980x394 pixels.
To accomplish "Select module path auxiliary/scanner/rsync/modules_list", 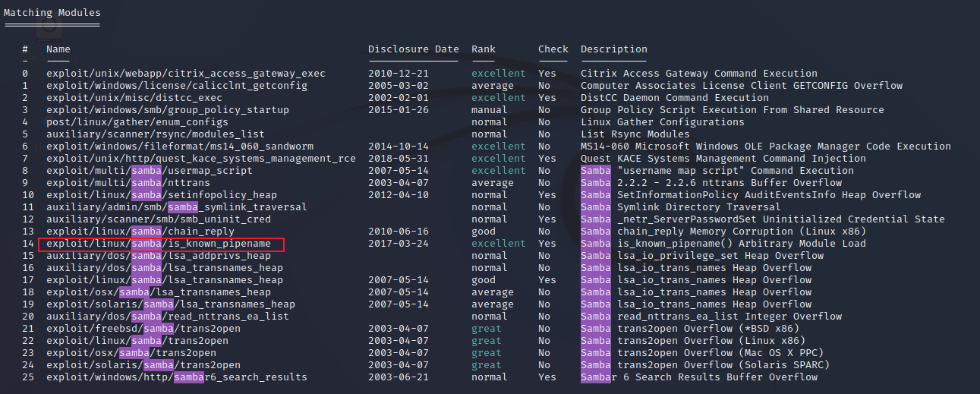I will click(156, 134).
